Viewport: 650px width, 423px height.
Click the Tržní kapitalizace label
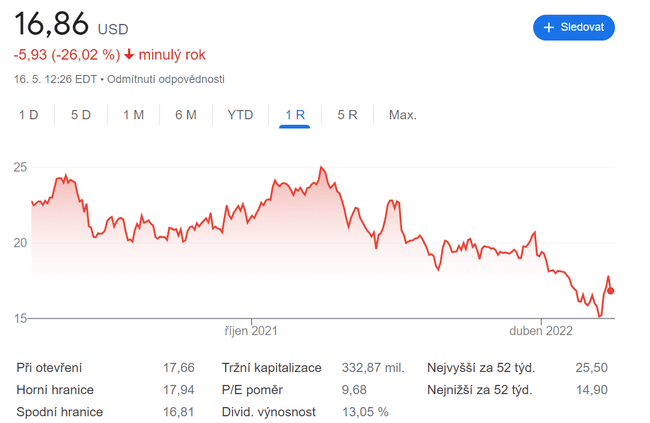(272, 368)
